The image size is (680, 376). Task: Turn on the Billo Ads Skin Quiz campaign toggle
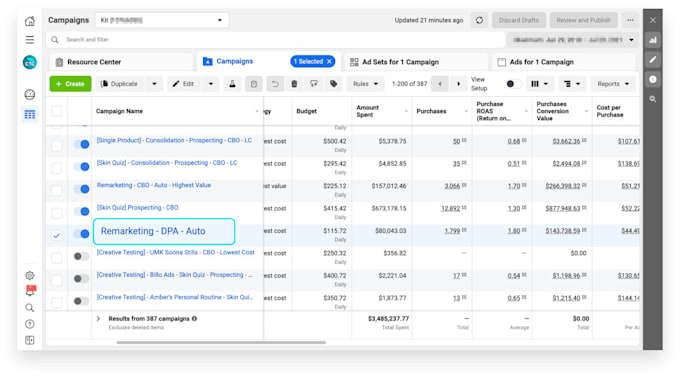pos(81,279)
